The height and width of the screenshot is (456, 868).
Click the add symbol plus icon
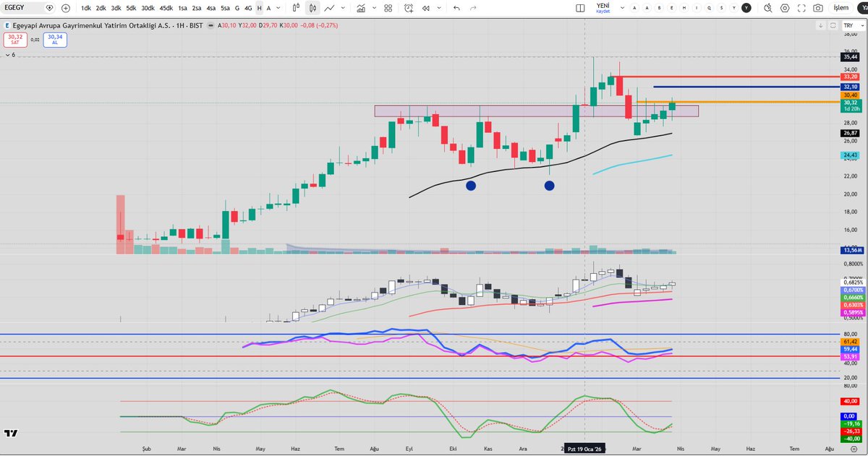click(x=66, y=8)
